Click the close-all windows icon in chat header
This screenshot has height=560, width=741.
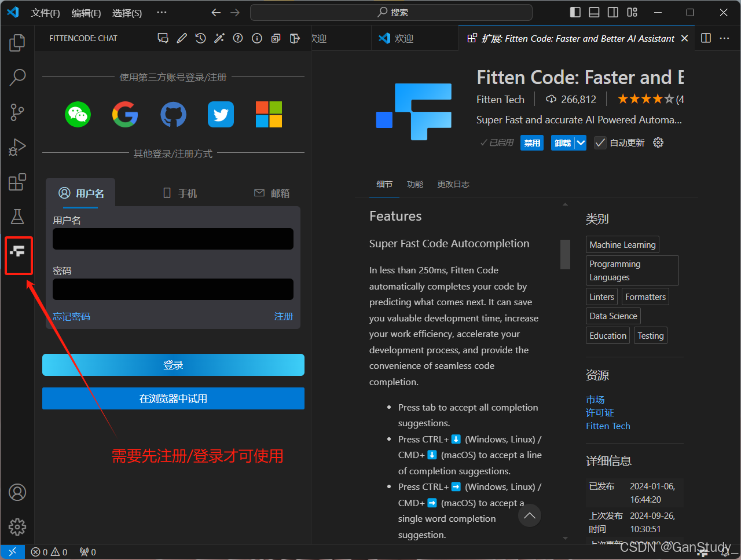(x=276, y=38)
